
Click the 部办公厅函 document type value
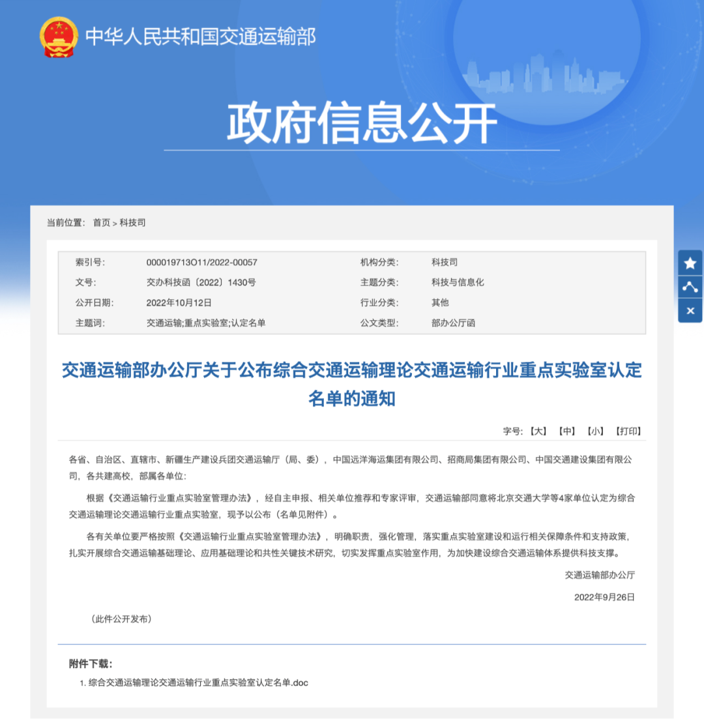[453, 323]
